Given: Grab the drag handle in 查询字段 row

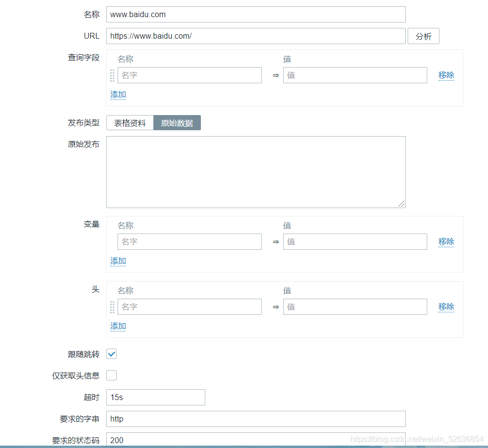Looking at the screenshot, I should 112,75.
